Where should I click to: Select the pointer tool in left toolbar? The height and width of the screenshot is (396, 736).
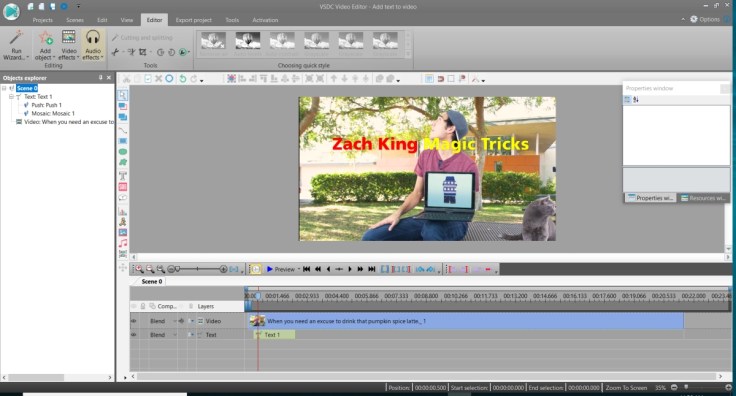(x=123, y=95)
